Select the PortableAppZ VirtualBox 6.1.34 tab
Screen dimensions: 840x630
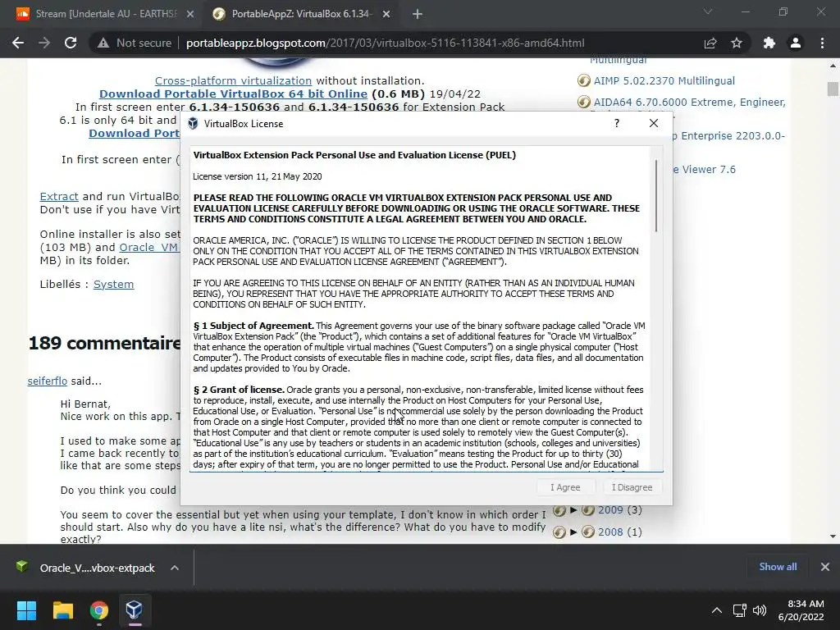click(300, 14)
